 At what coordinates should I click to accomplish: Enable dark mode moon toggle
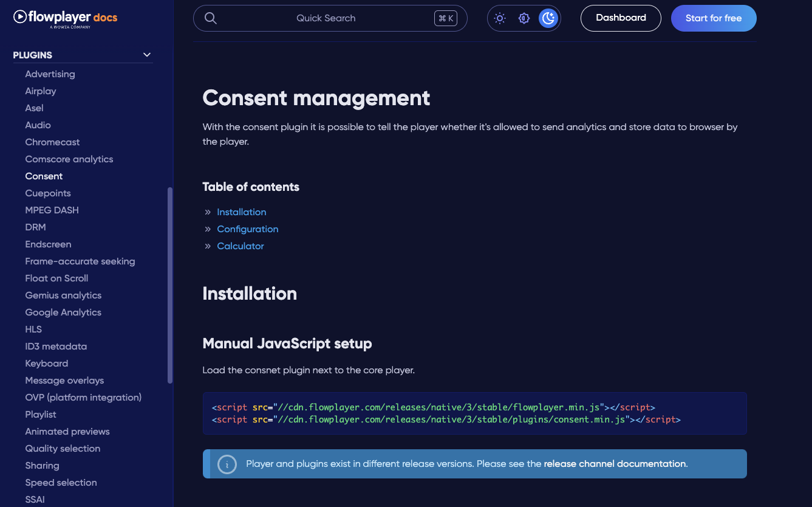click(548, 18)
